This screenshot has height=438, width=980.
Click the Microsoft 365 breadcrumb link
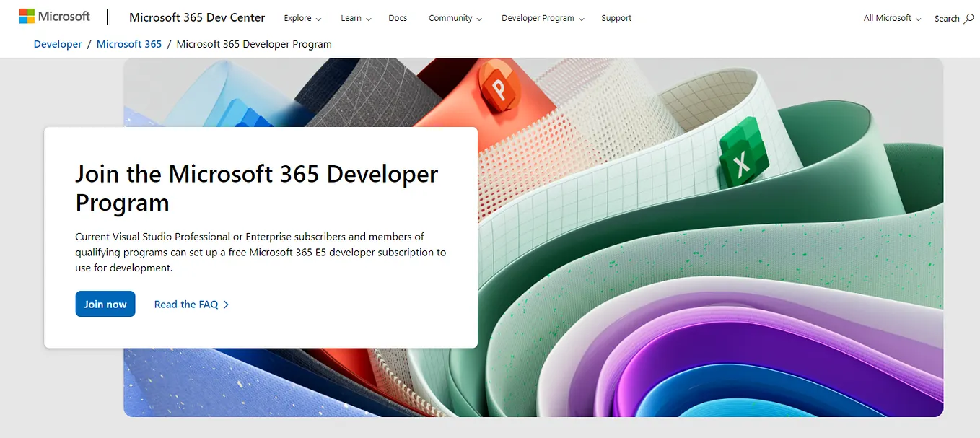point(129,43)
